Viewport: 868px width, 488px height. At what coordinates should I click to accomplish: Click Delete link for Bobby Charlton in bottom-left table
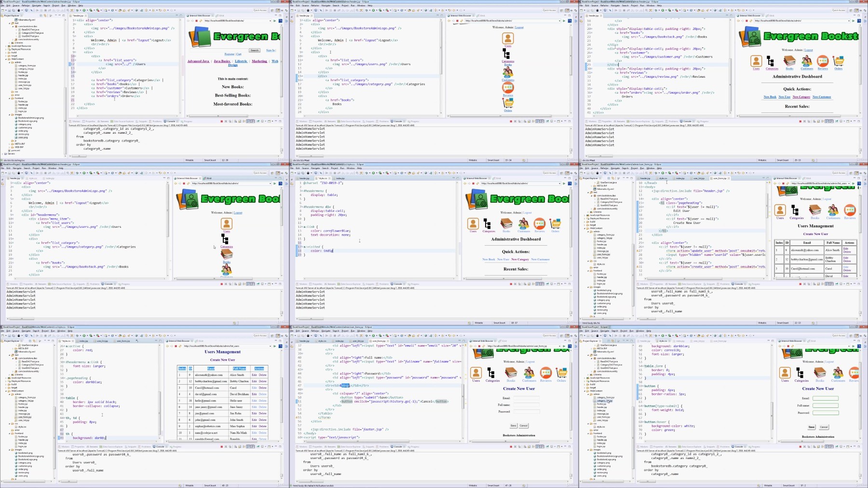(x=262, y=381)
